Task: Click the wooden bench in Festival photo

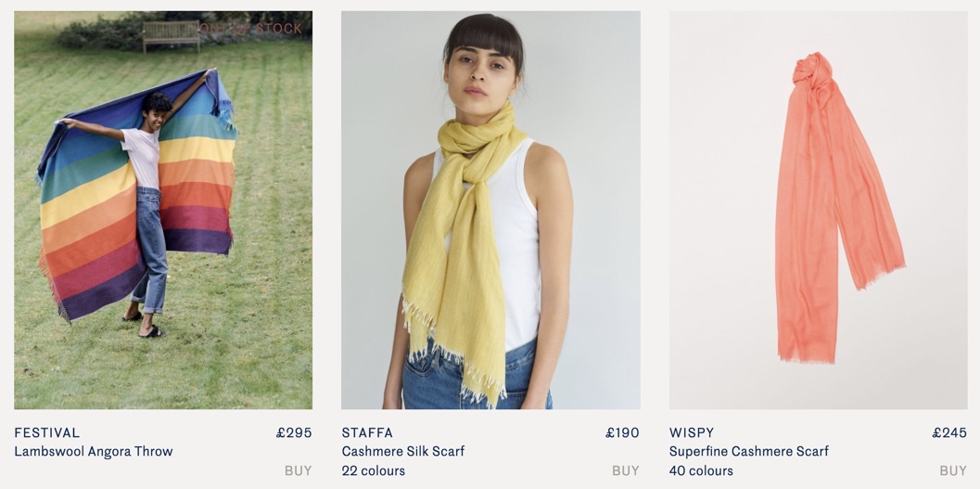Action: pyautogui.click(x=172, y=35)
